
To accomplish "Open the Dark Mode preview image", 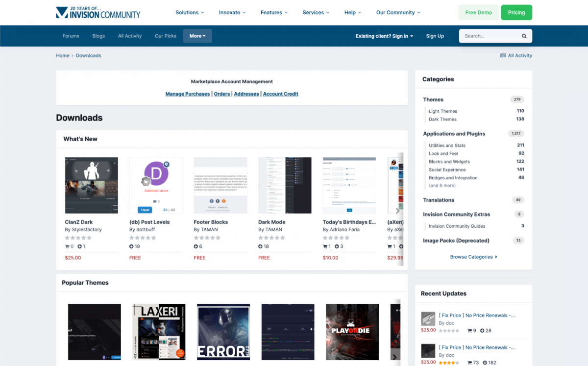I will [285, 185].
